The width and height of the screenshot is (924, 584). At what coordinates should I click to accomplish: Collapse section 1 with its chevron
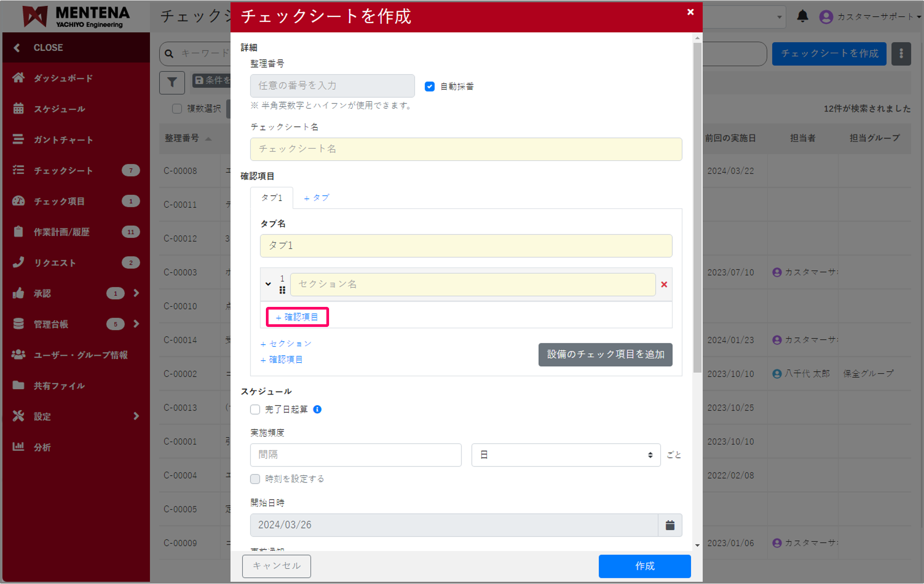coord(268,284)
